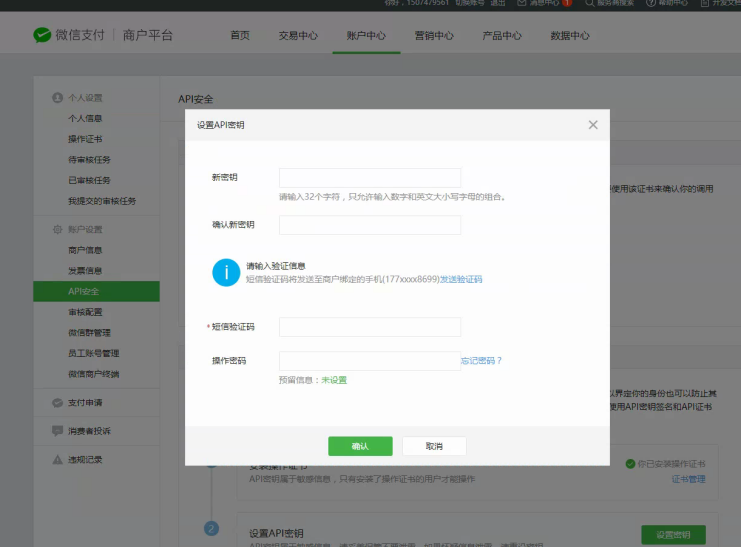Open 我提交的审核任务 in sidebar
Screen dimensions: 742x547
click(x=102, y=201)
